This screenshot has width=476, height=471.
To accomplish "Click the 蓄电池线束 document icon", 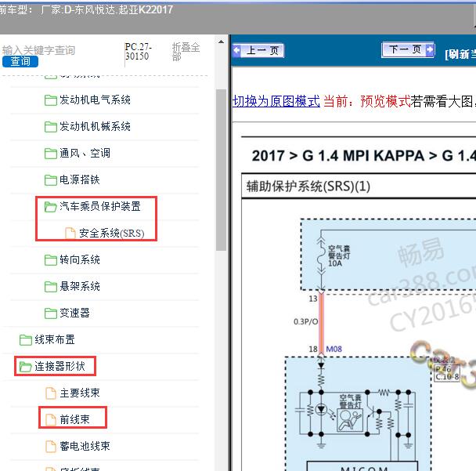I will pyautogui.click(x=51, y=447).
